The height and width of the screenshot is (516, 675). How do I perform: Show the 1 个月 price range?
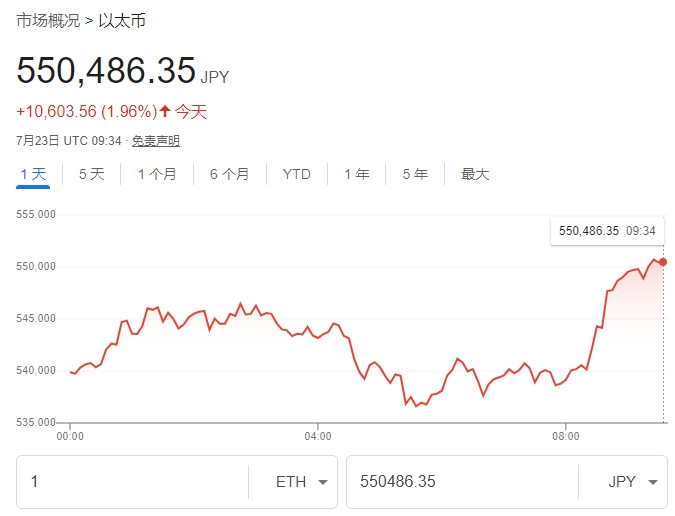[157, 174]
